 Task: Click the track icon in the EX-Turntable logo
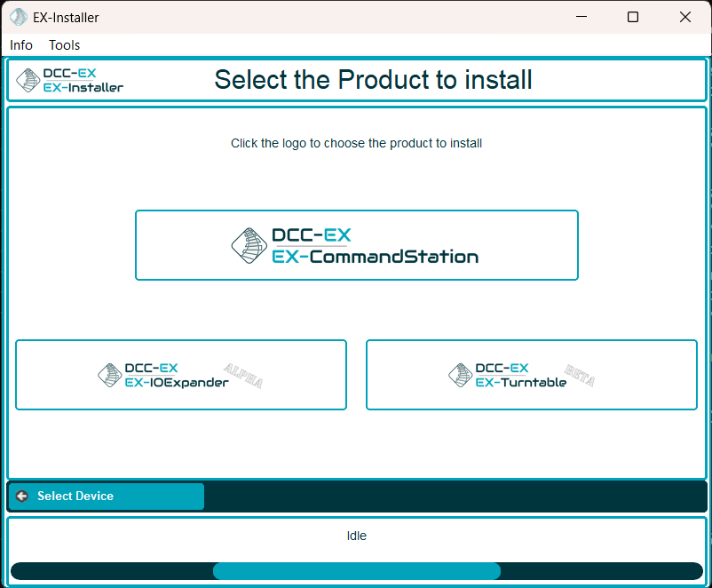tap(460, 375)
